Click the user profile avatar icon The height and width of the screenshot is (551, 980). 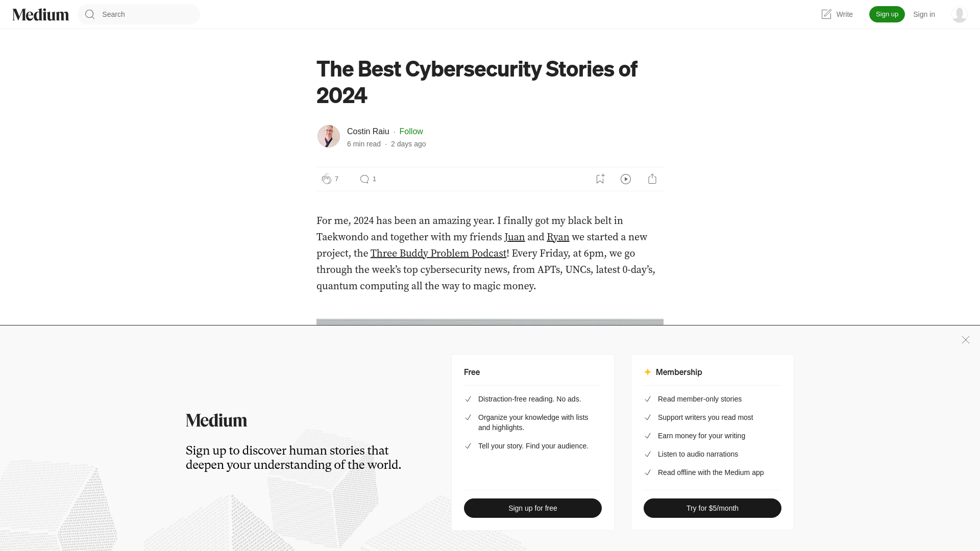pyautogui.click(x=959, y=14)
